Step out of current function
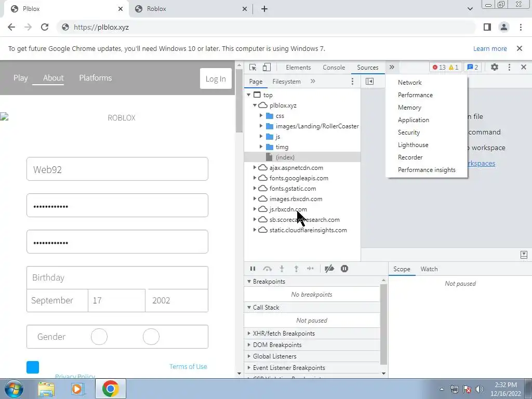 (296, 269)
